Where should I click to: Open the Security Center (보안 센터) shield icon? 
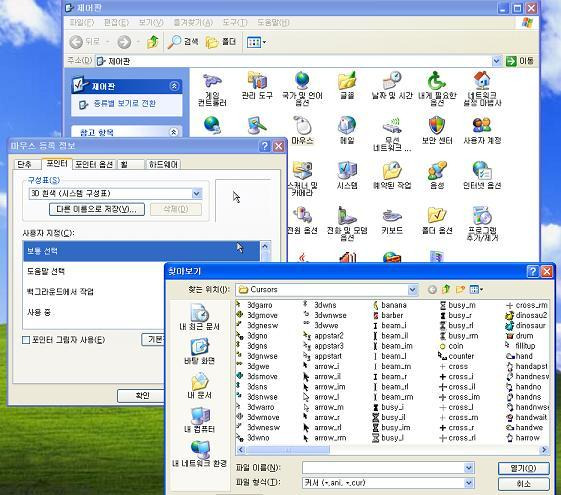[x=437, y=130]
